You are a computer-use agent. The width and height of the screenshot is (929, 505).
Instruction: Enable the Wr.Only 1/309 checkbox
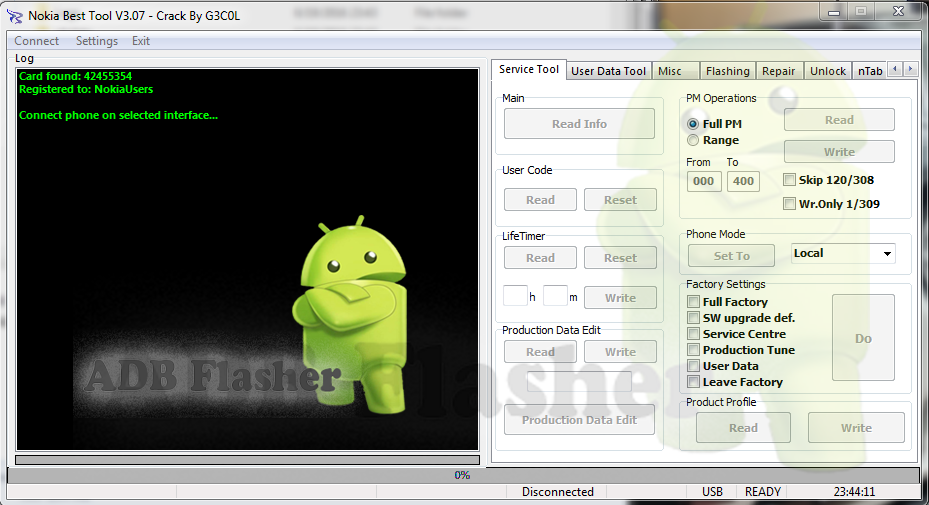(x=789, y=204)
